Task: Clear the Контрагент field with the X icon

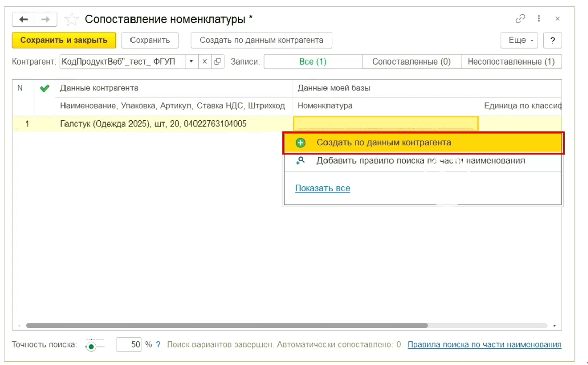Action: (x=205, y=62)
